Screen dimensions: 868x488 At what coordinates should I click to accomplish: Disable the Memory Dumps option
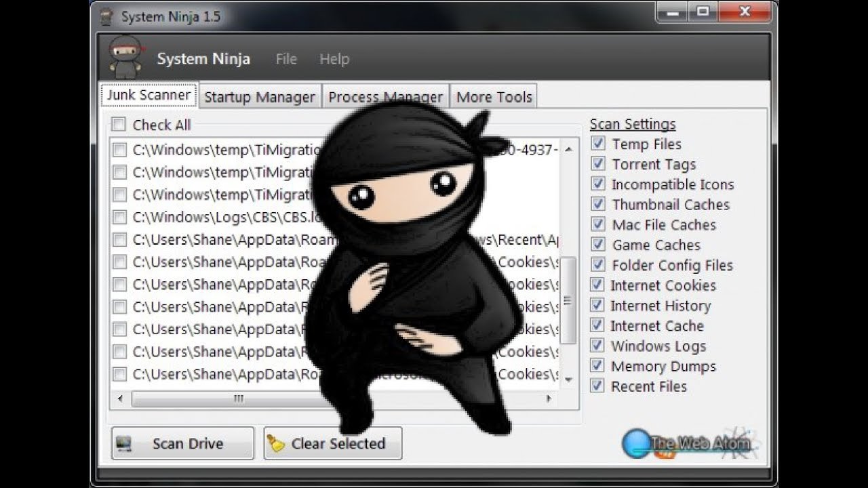tap(598, 366)
